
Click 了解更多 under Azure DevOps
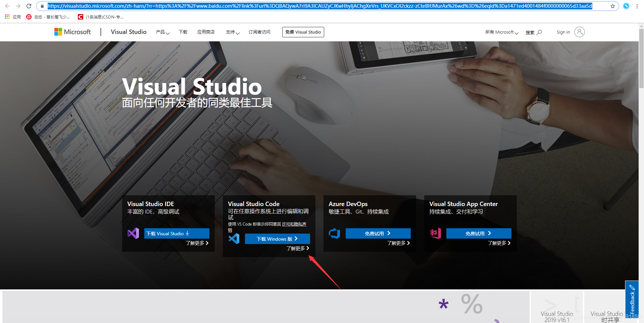pos(399,243)
